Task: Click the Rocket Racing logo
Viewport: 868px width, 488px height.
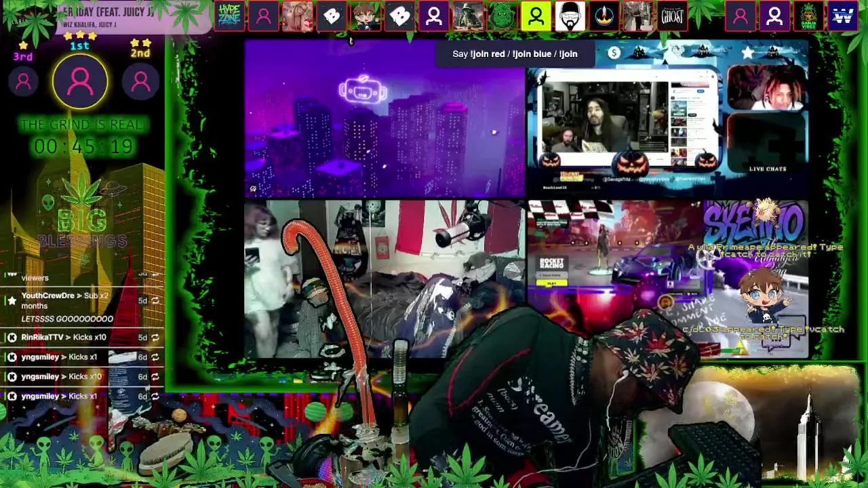Action: [x=551, y=264]
